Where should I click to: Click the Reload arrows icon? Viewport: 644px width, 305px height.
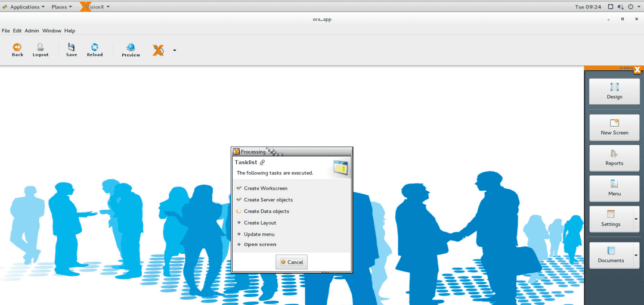[94, 48]
